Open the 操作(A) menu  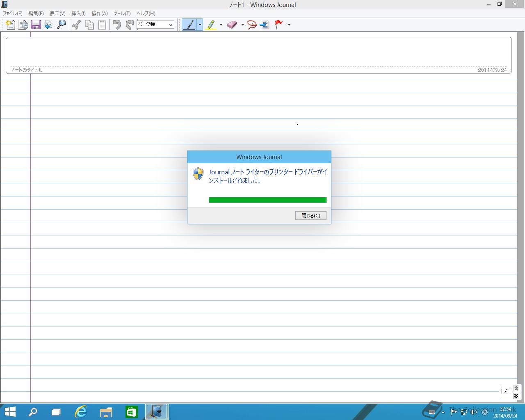[99, 13]
